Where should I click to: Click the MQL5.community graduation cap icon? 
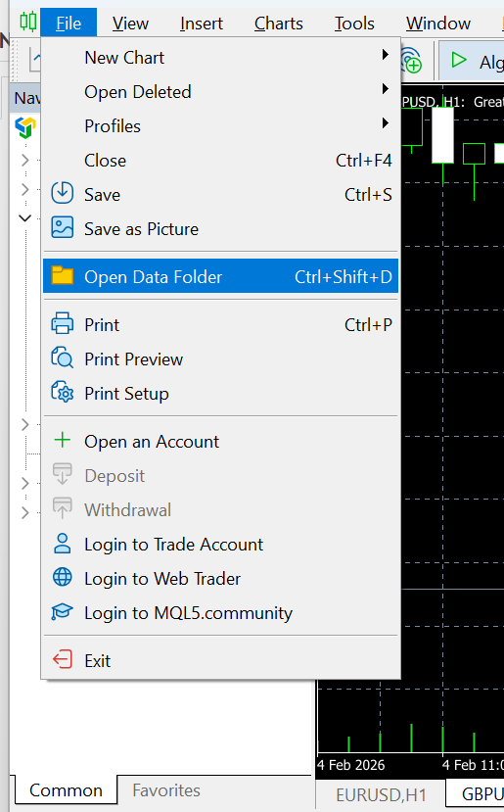coord(62,612)
